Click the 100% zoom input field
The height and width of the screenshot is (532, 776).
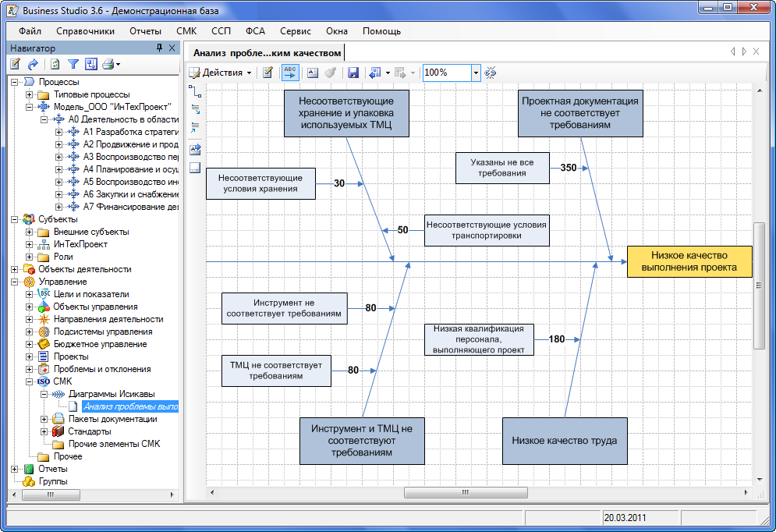447,73
